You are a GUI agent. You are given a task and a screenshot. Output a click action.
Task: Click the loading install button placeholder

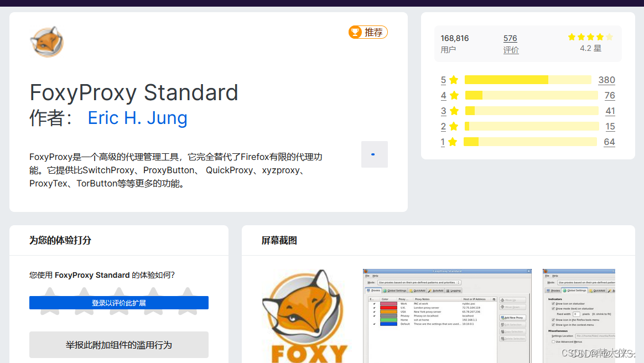[x=374, y=154]
